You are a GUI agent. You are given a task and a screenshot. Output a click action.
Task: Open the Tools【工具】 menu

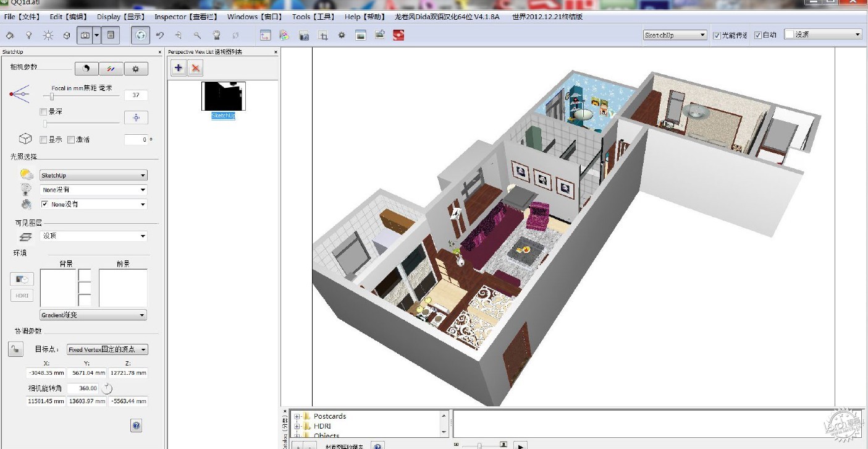click(313, 17)
